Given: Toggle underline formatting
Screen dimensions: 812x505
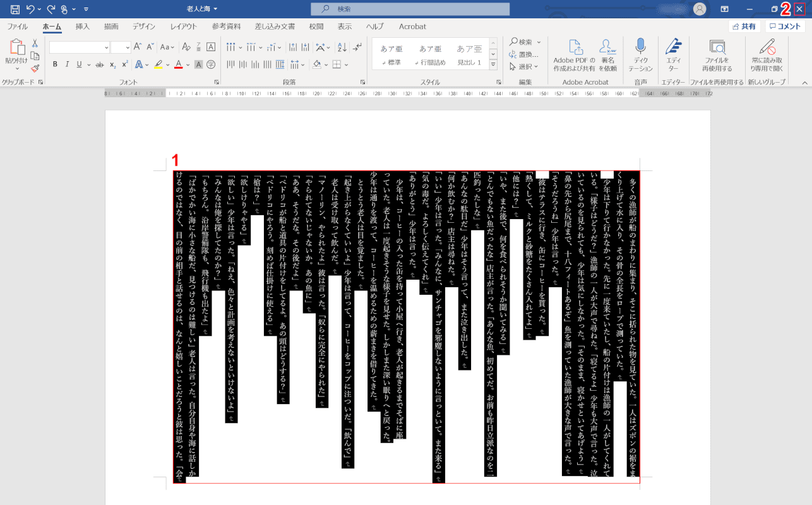Looking at the screenshot, I should [79, 64].
